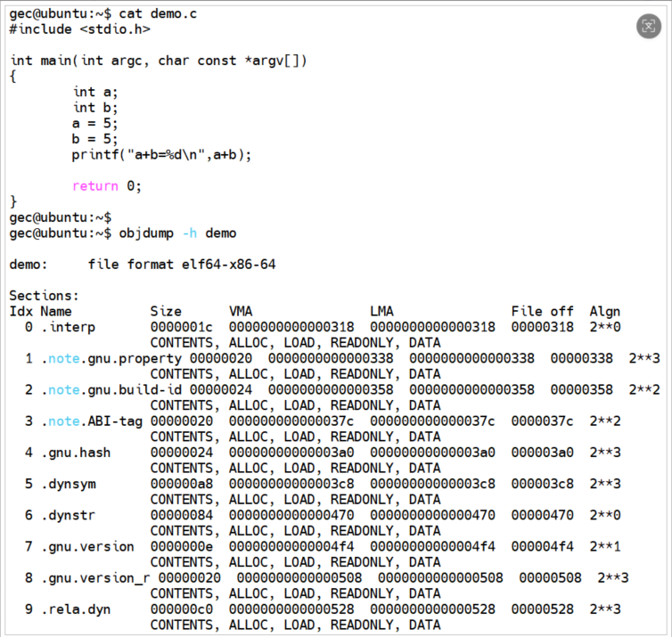Click the '.note.gnu.build-id' section name

coord(111,390)
